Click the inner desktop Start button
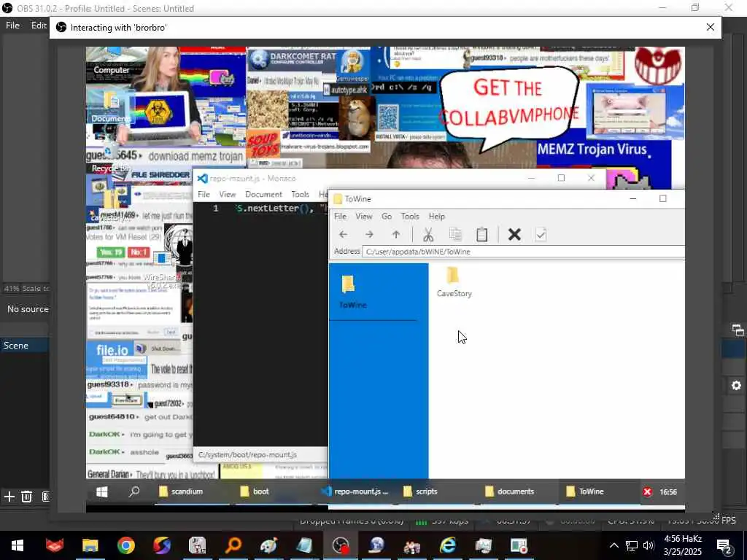Screen dimensions: 747x560 [101, 491]
